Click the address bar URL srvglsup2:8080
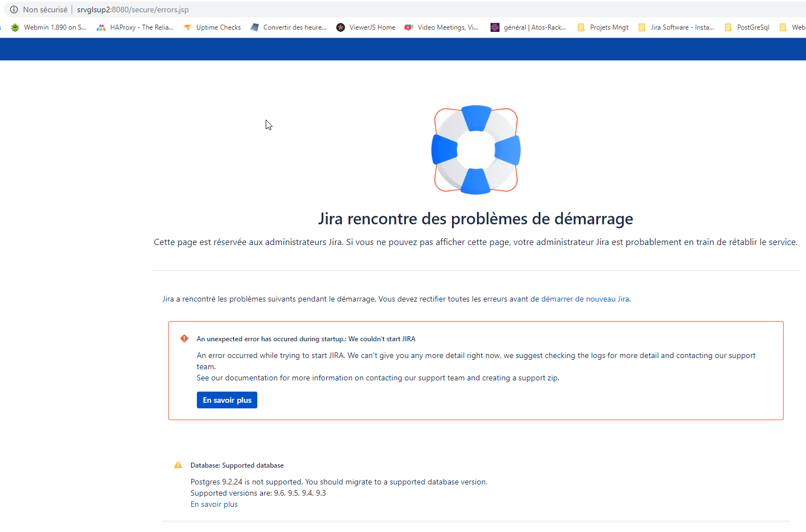 click(133, 10)
